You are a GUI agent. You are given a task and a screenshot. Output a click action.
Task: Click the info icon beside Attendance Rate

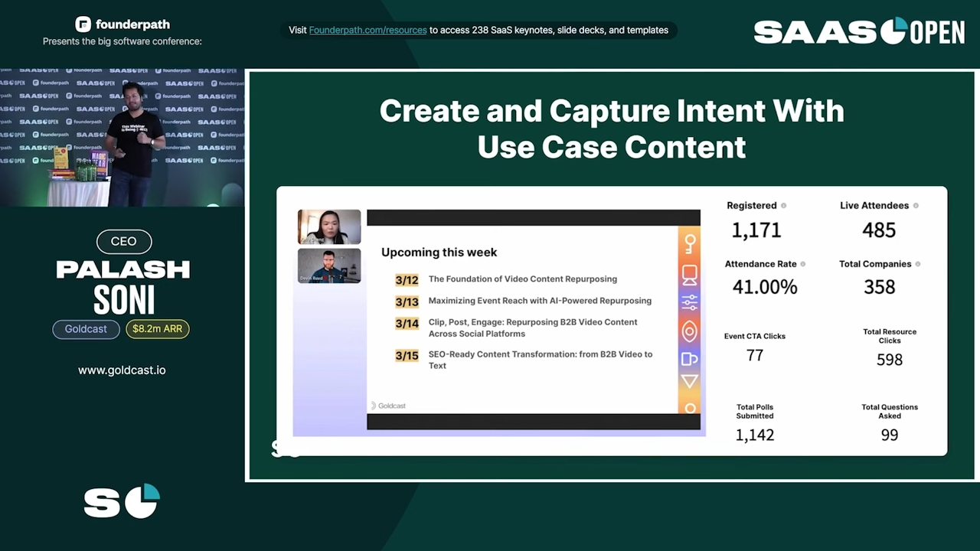coord(803,264)
